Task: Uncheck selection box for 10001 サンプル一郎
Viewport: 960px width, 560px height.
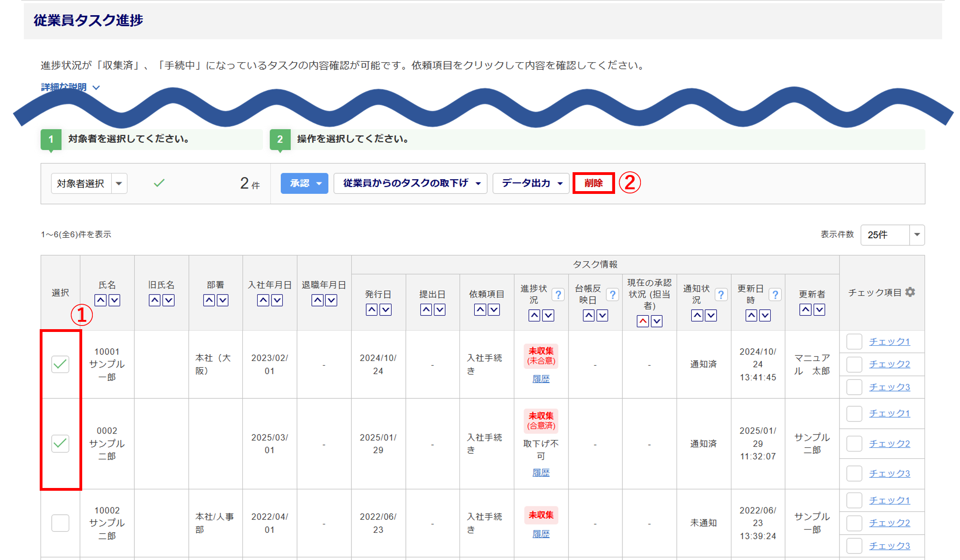Action: (60, 364)
